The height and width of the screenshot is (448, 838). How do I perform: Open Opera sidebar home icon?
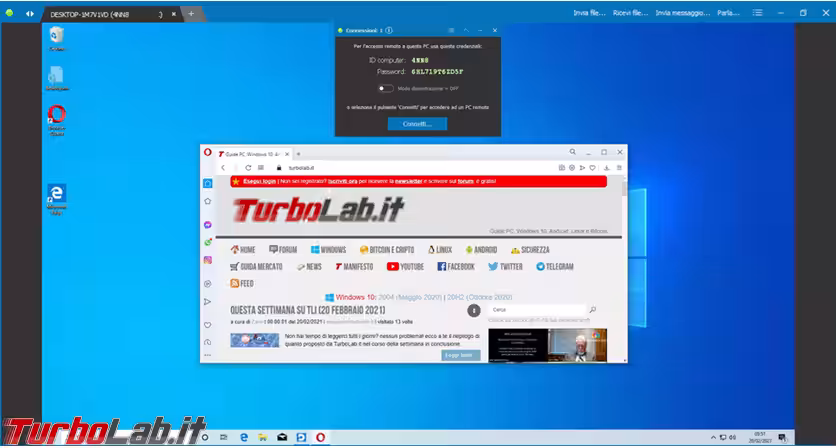(x=208, y=183)
